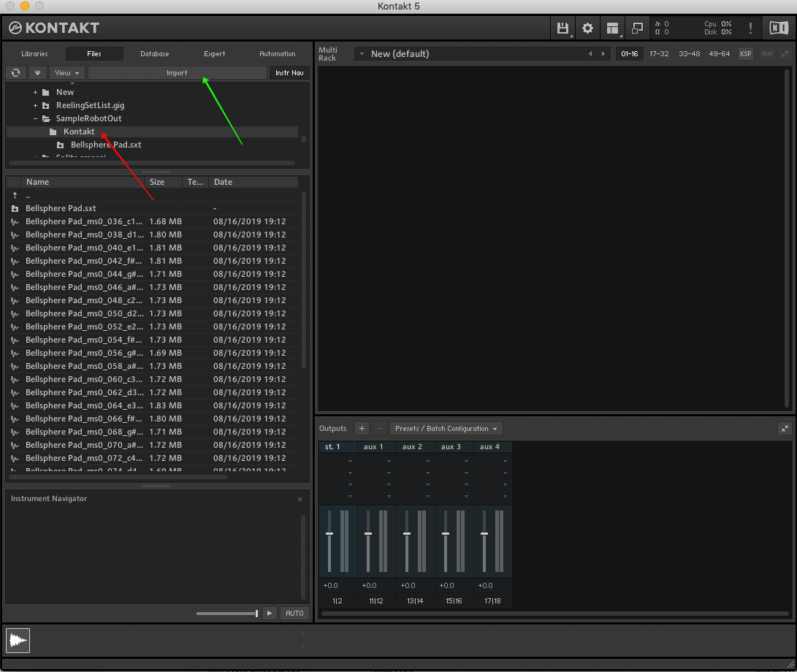Image resolution: width=797 pixels, height=672 pixels.
Task: Show rack page 01-16
Action: [629, 53]
